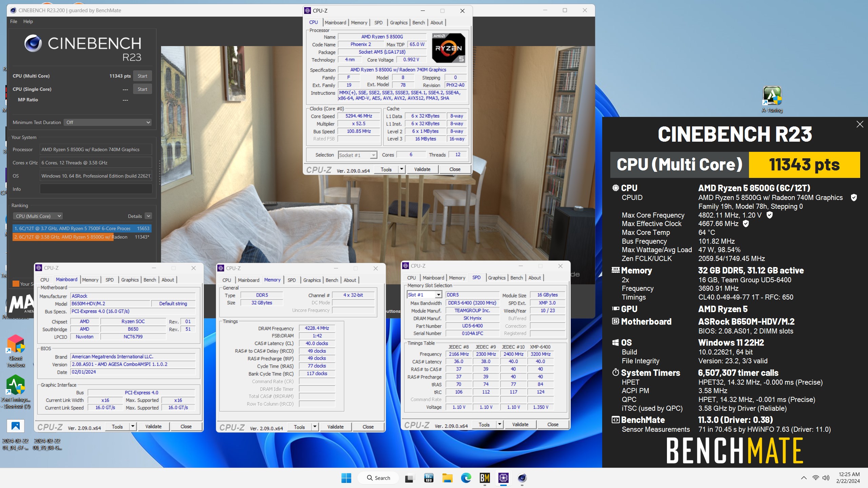Viewport: 868px width, 488px height.
Task: Close the BenchMate result panel
Action: 860,124
